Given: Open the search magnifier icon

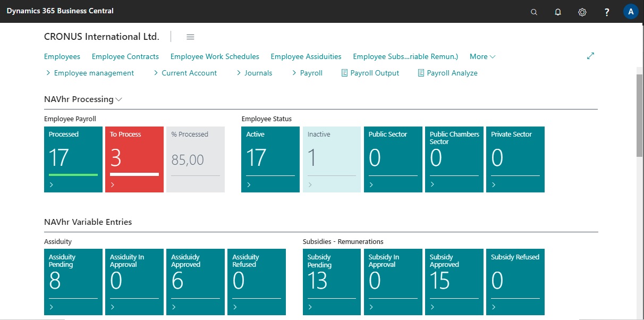Looking at the screenshot, I should (x=534, y=12).
